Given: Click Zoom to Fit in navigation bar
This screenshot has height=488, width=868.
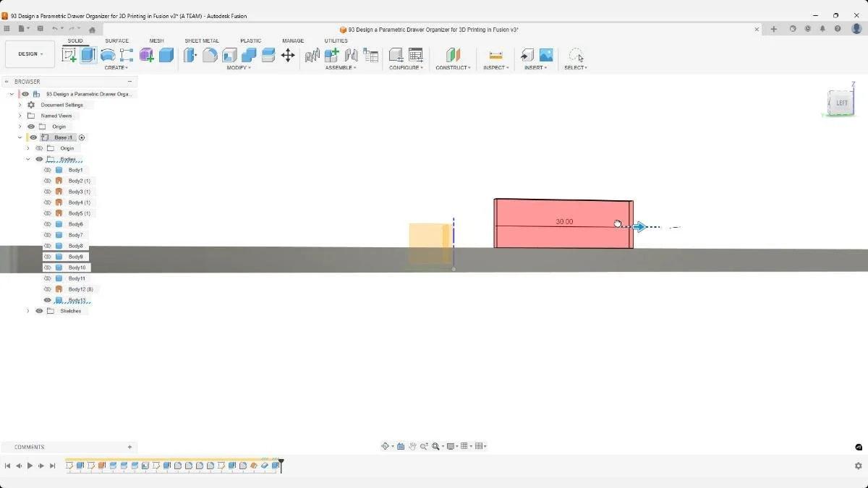Looking at the screenshot, I should (435, 446).
